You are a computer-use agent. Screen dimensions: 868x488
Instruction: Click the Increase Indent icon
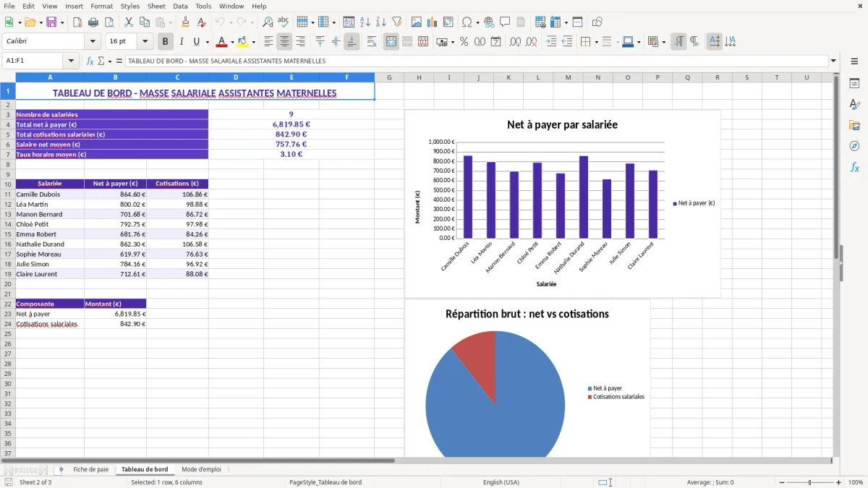click(551, 42)
